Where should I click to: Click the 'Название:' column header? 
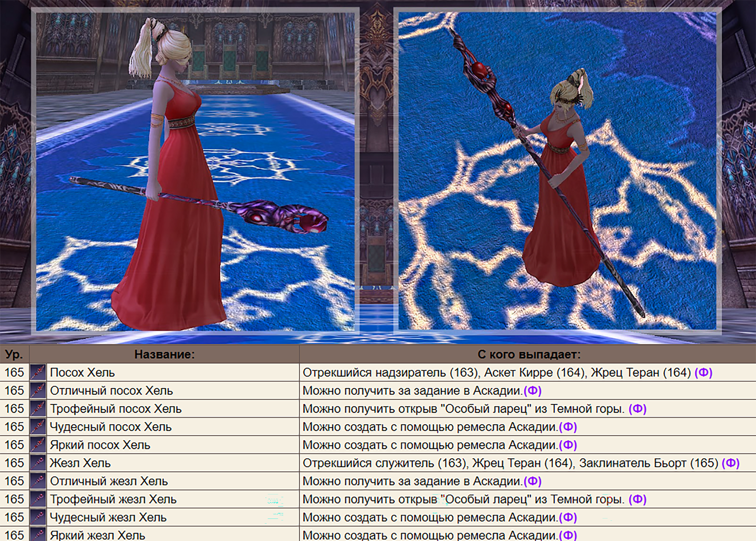165,354
